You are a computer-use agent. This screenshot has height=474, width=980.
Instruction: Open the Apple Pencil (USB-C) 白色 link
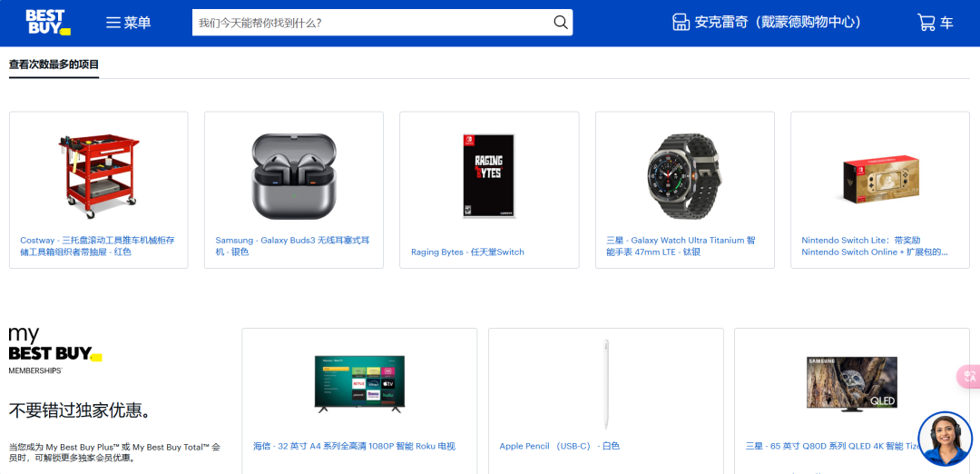coord(559,446)
